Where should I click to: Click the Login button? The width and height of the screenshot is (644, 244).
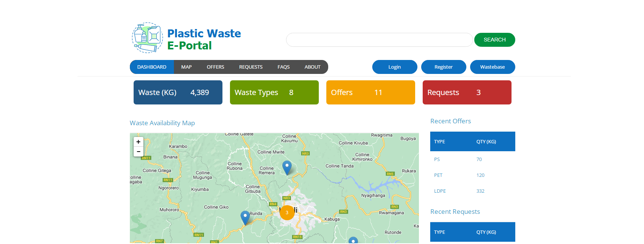[394, 67]
